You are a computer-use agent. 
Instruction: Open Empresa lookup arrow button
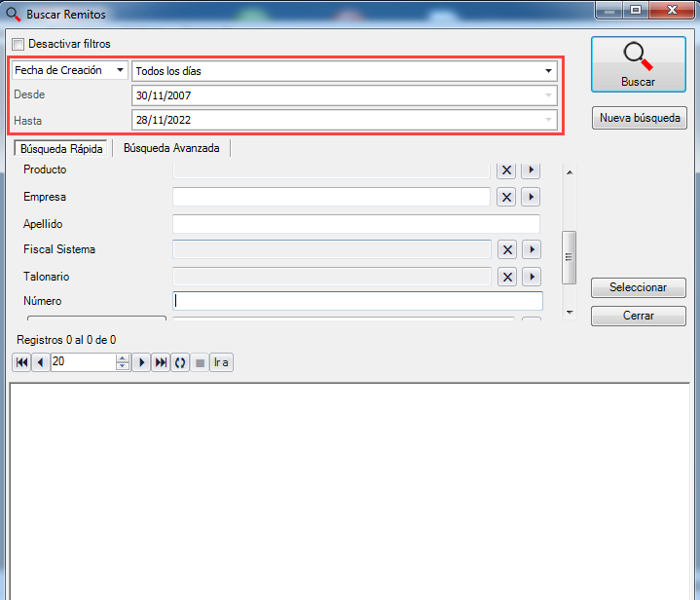(x=531, y=197)
